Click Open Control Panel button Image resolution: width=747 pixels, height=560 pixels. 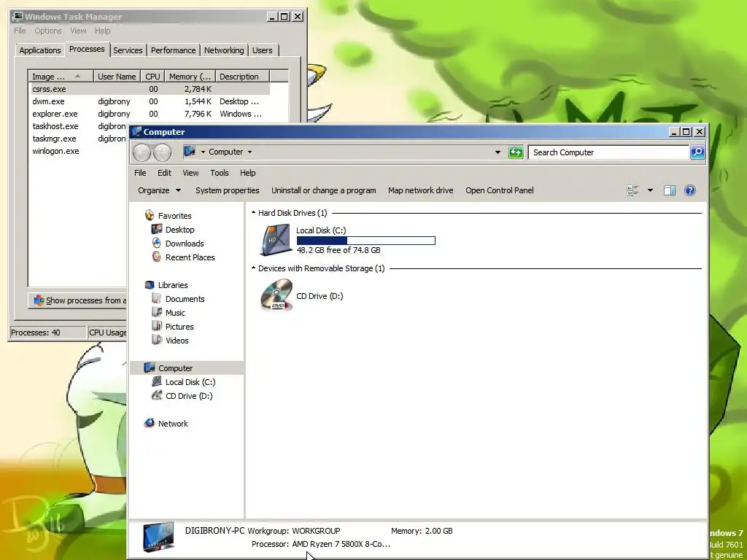point(499,190)
